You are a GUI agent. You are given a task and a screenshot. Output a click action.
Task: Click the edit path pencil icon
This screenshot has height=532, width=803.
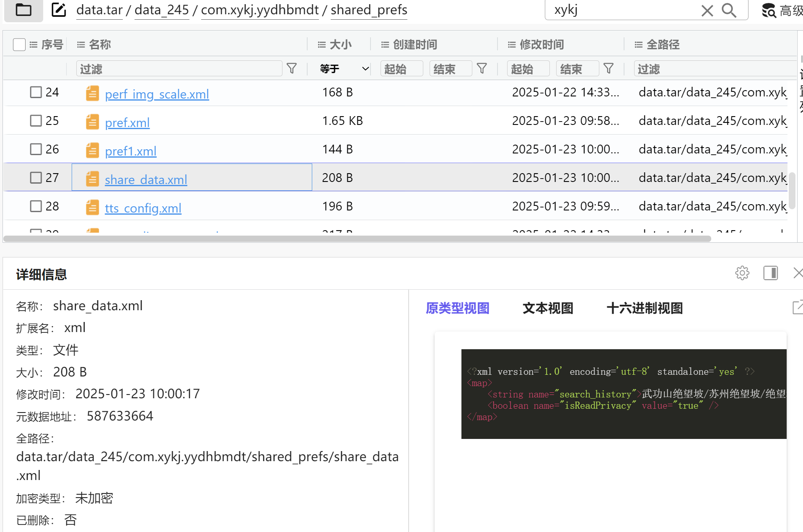coord(59,10)
